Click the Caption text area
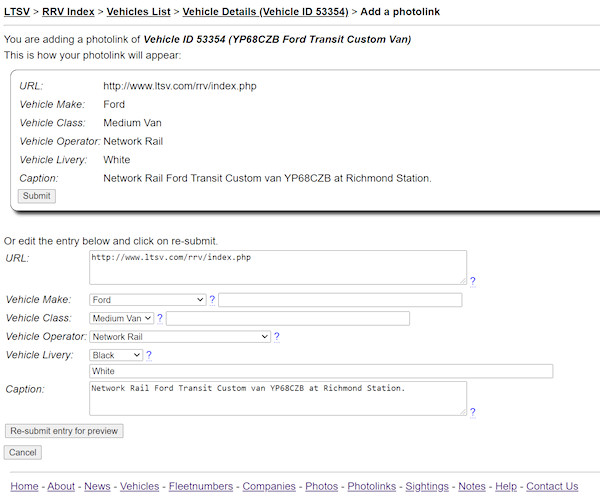Viewport: 600px width, 500px height. [x=277, y=397]
